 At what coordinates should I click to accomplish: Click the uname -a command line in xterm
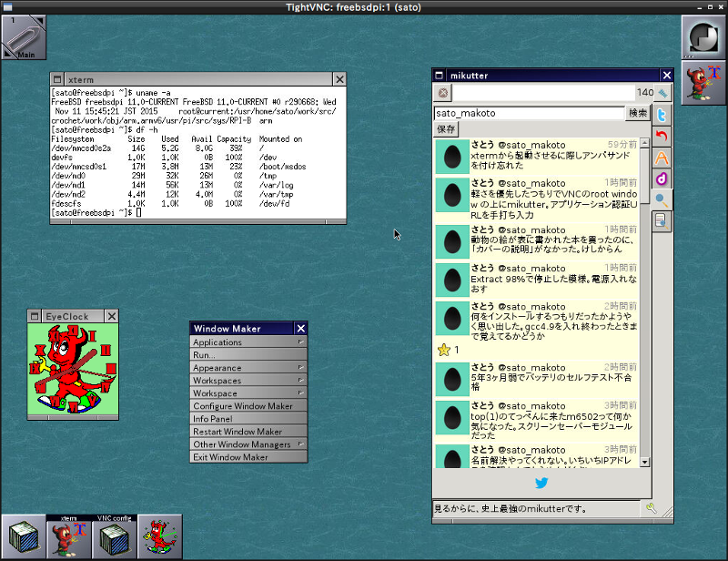(110, 93)
